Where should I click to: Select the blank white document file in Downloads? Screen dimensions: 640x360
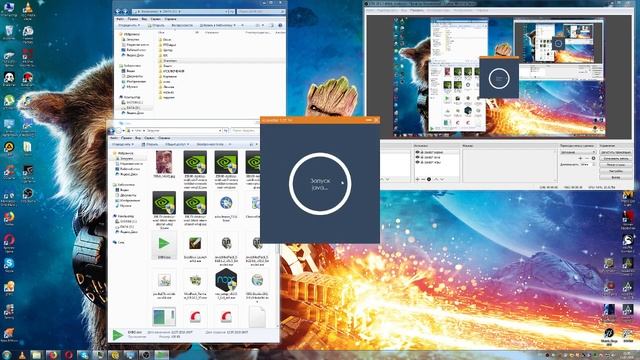pyautogui.click(x=257, y=316)
